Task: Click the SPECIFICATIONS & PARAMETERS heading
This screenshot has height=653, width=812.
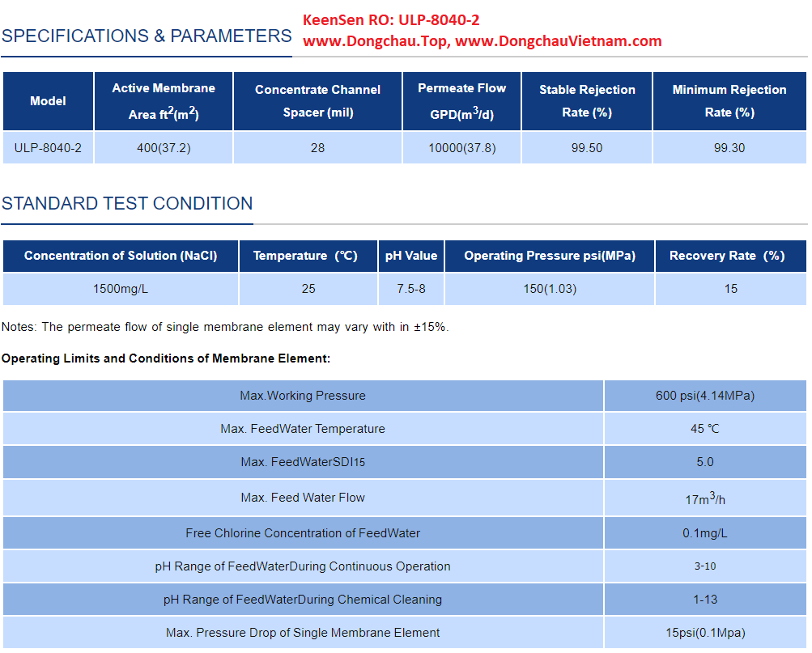Action: (x=147, y=36)
